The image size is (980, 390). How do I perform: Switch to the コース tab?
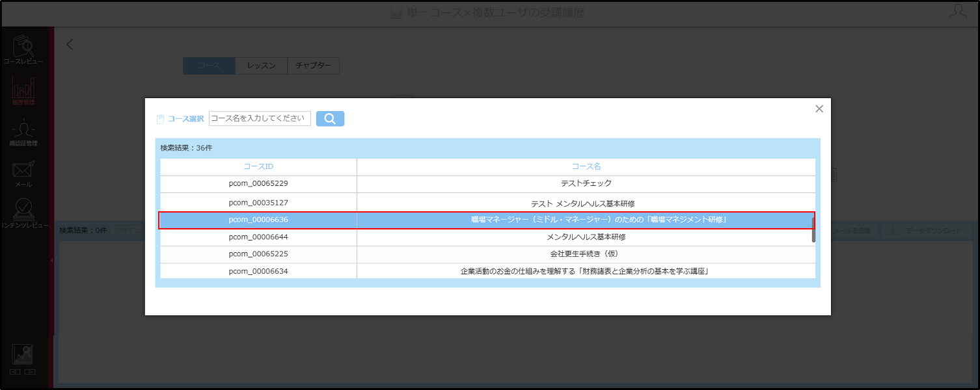coord(209,66)
